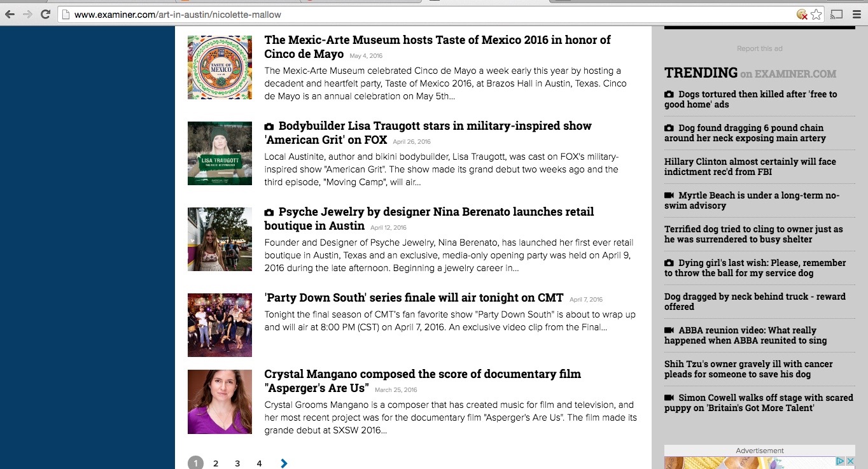The height and width of the screenshot is (469, 868).
Task: Reload the page with the refresh icon
Action: point(45,14)
